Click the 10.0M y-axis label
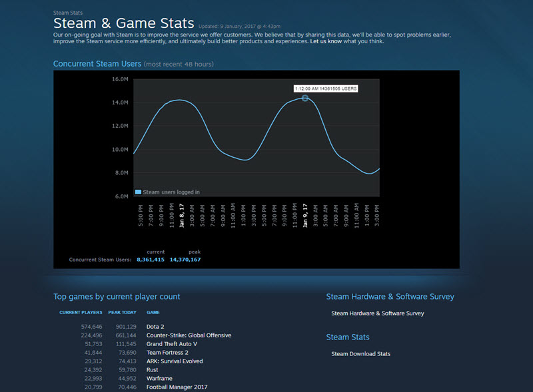The image size is (533, 392). click(120, 150)
